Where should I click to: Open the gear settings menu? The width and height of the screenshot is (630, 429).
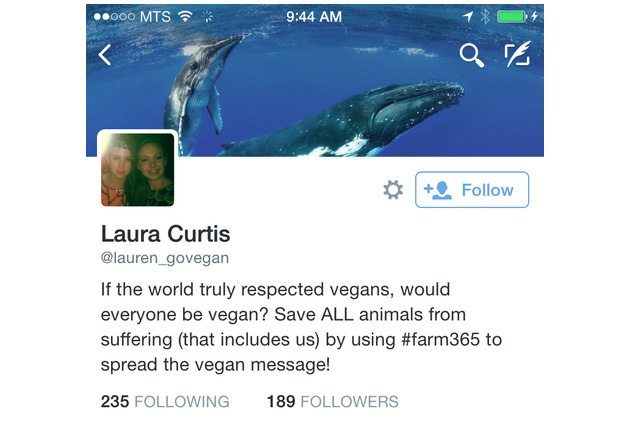click(x=393, y=190)
